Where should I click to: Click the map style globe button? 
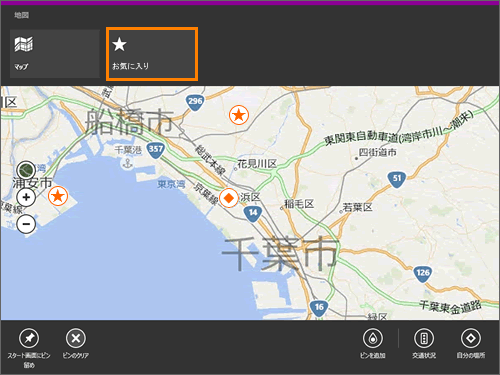pyautogui.click(x=26, y=170)
